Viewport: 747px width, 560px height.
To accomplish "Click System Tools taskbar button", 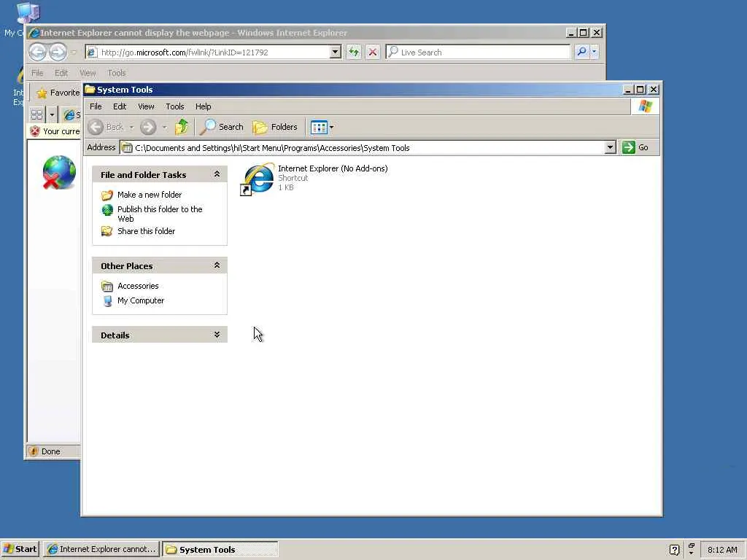I will [x=220, y=549].
